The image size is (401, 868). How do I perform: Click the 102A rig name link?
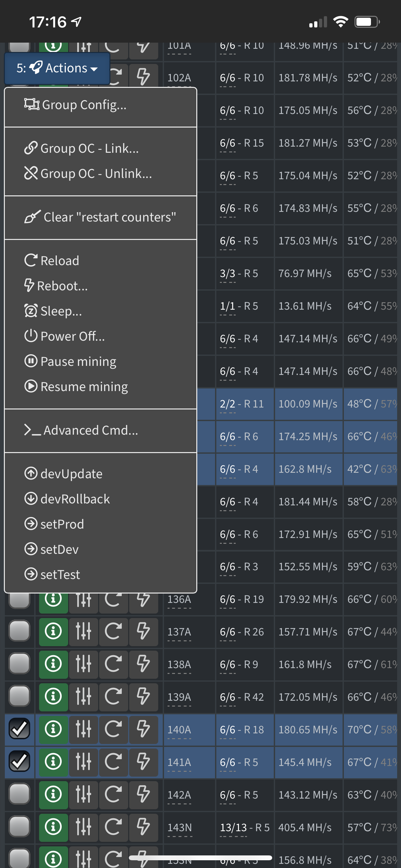[179, 78]
